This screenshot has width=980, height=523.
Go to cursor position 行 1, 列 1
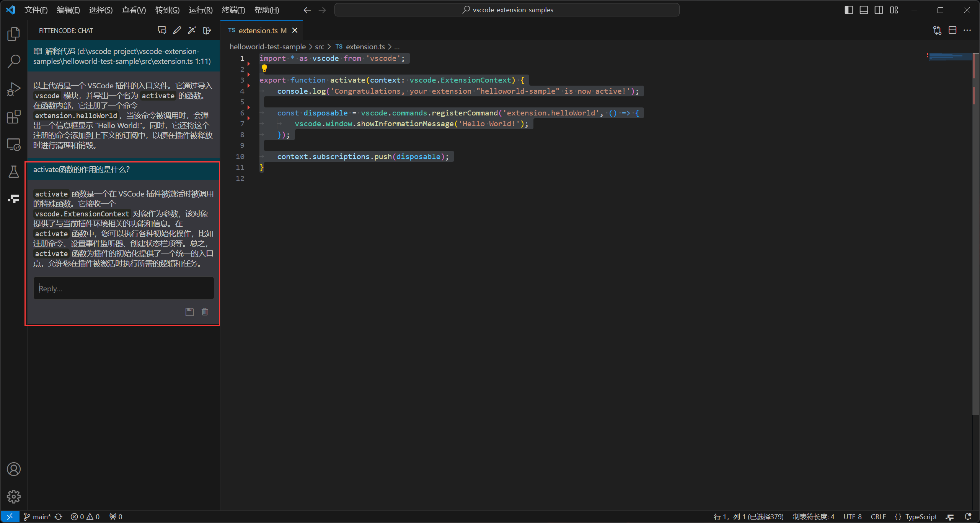[748, 517]
